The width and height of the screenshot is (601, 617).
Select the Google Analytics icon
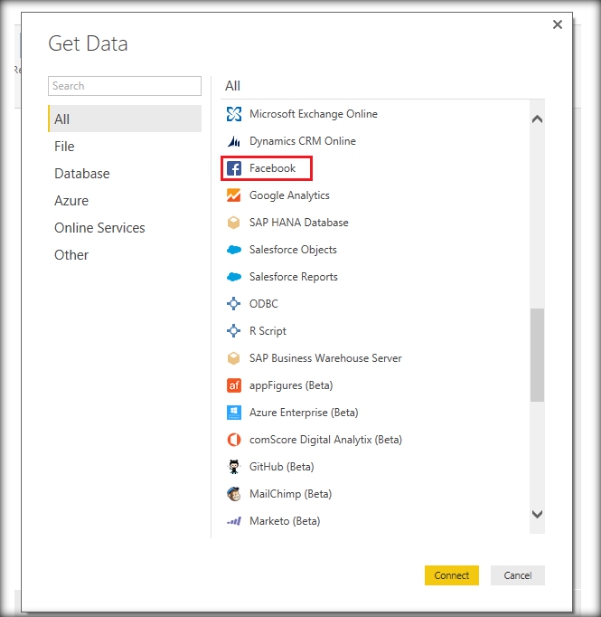[234, 195]
